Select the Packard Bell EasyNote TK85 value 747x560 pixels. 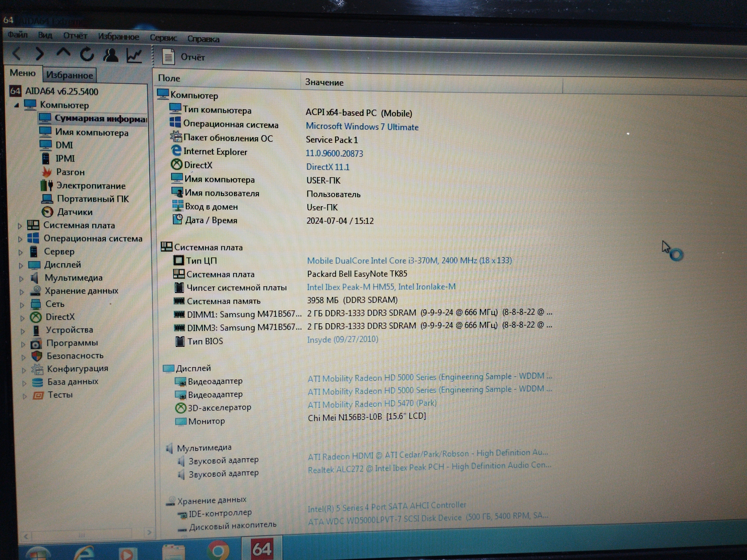point(357,274)
